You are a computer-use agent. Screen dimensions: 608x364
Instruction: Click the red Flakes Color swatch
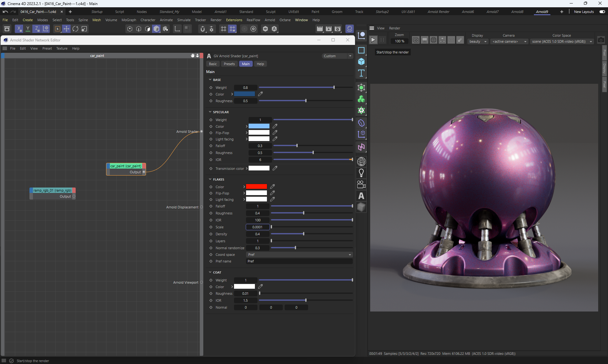click(x=256, y=187)
